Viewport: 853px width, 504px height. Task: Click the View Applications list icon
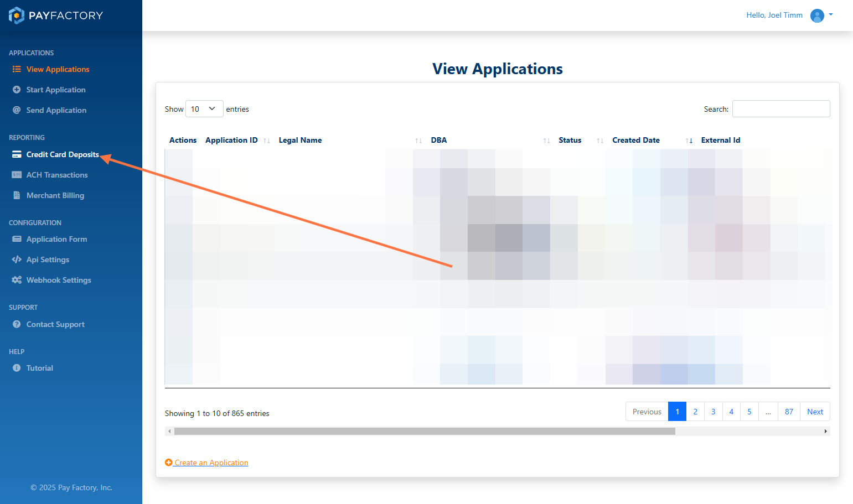[17, 69]
